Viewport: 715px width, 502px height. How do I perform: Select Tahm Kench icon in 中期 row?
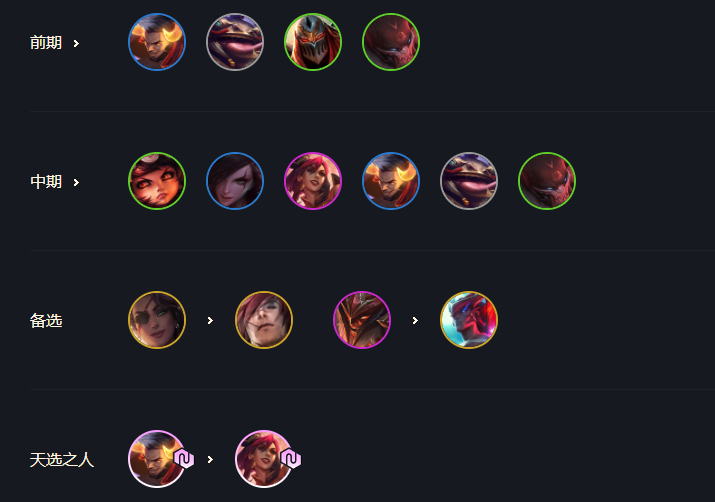point(469,181)
